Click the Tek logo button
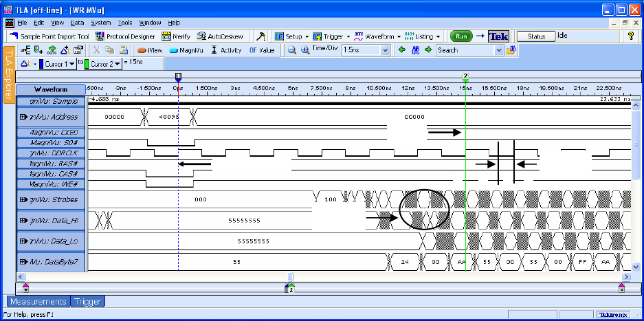 (498, 36)
